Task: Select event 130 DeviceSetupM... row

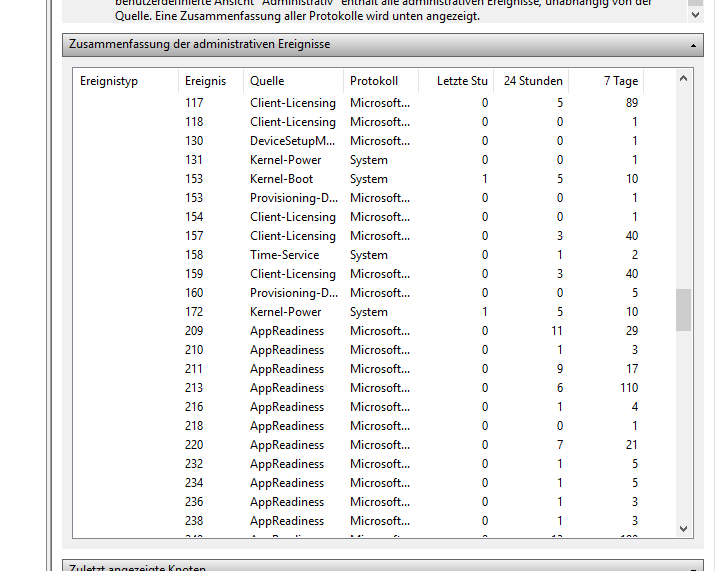Action: (358, 141)
